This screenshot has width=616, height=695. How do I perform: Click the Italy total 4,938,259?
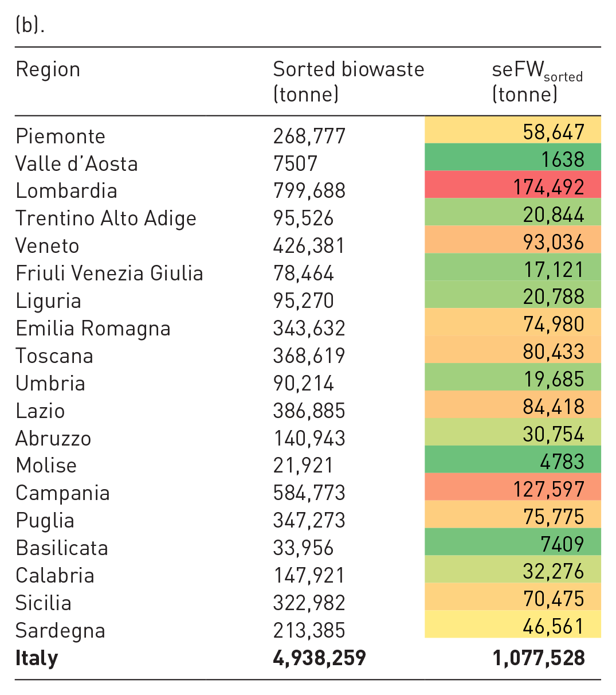click(320, 658)
